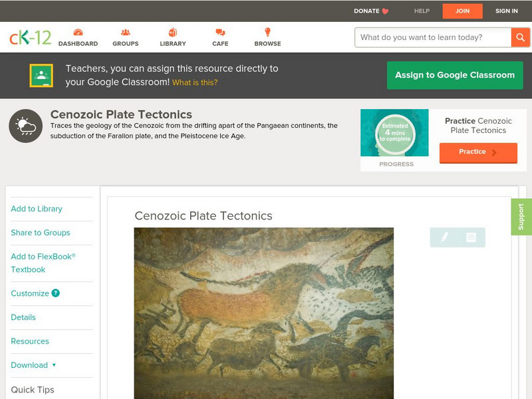The width and height of the screenshot is (532, 399).
Task: Click the search magnifier button
Action: [x=520, y=37]
